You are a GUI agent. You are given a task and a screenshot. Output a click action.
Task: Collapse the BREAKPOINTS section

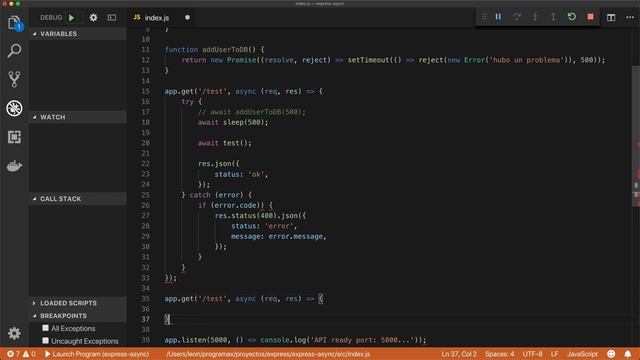pos(78,316)
